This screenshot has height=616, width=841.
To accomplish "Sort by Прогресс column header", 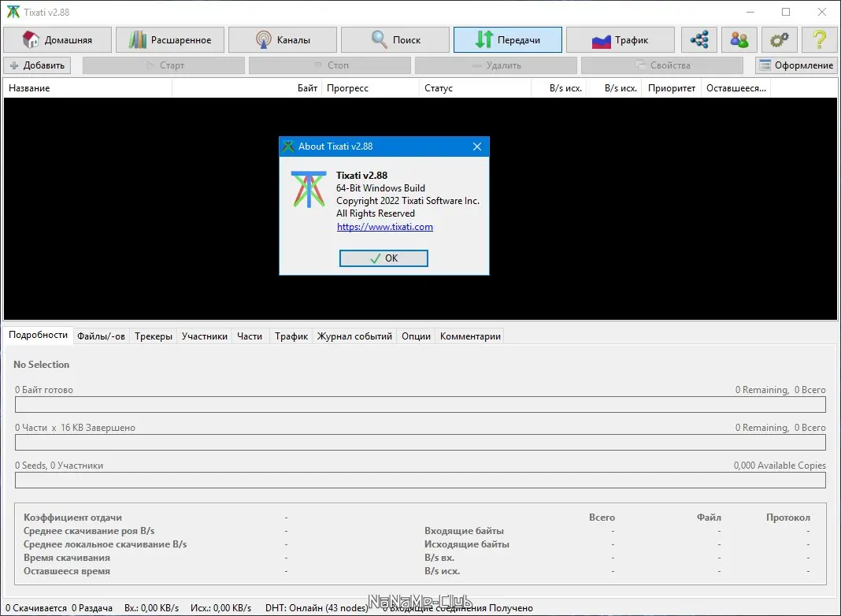I will pos(370,88).
